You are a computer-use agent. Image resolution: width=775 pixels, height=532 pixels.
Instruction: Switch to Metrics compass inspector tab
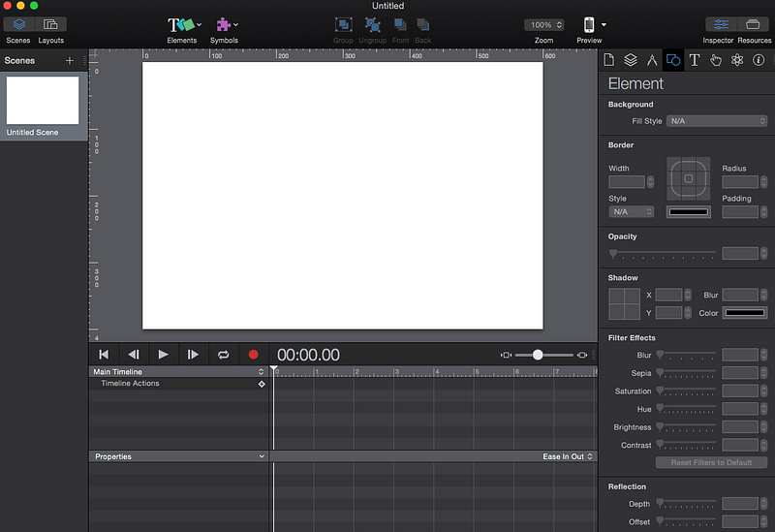[652, 60]
